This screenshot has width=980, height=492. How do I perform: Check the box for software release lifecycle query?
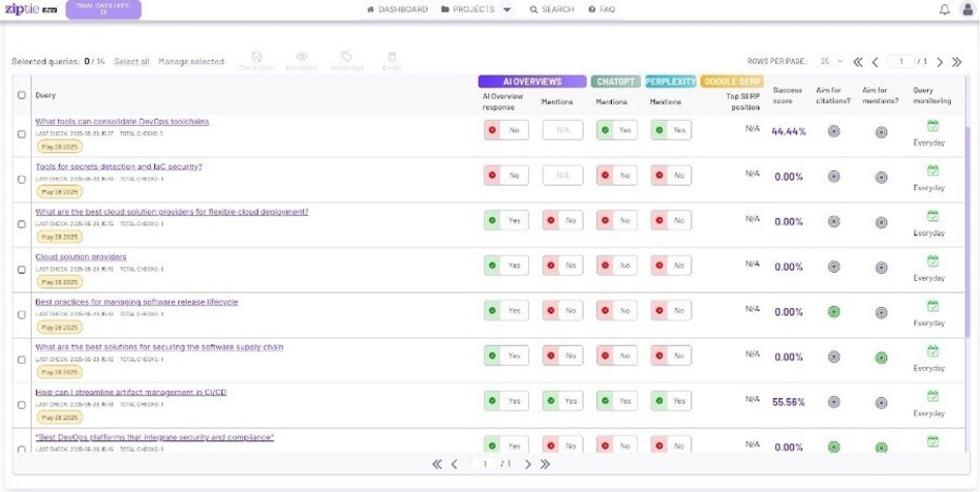(21, 315)
